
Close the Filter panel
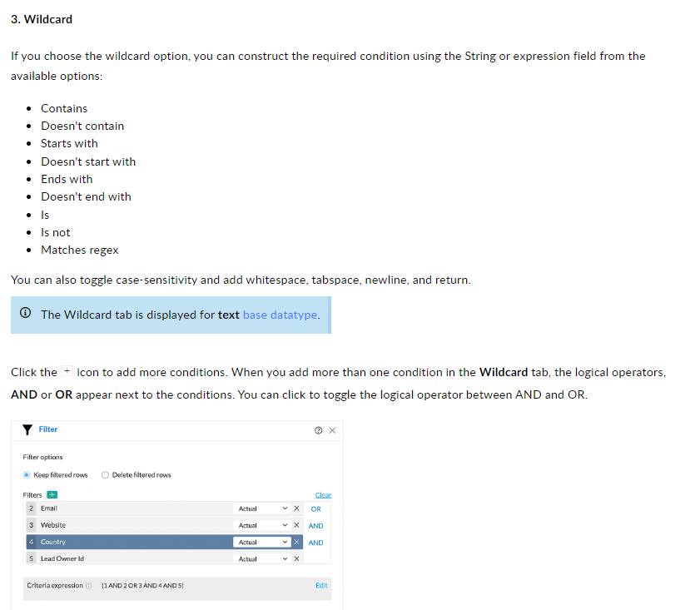[x=332, y=430]
